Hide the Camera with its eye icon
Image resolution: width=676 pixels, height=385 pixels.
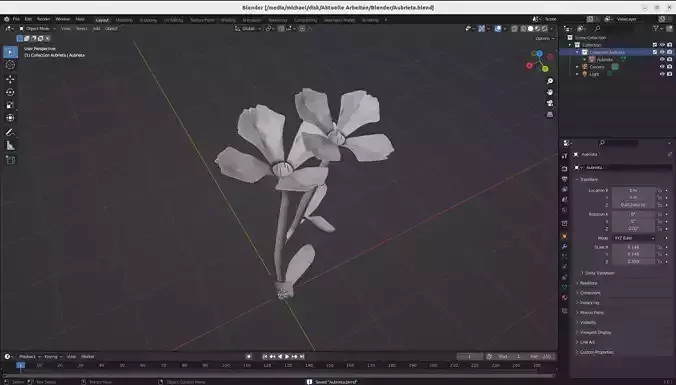click(662, 67)
